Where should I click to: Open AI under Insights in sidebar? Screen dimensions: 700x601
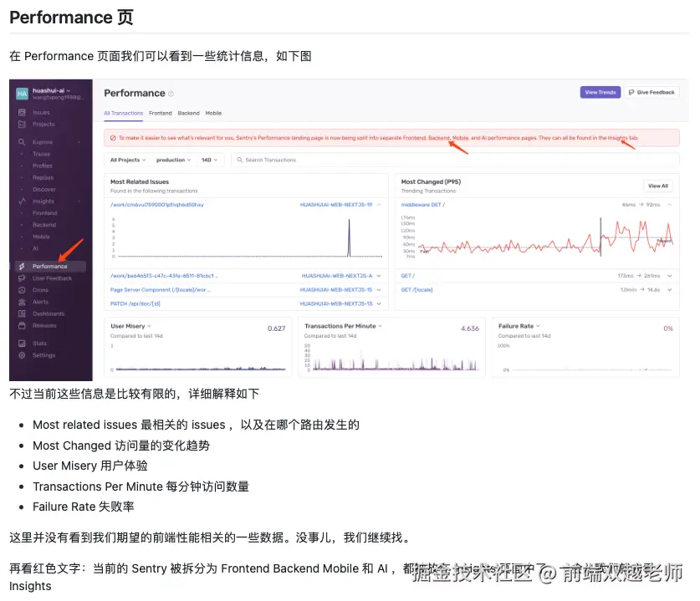point(35,248)
